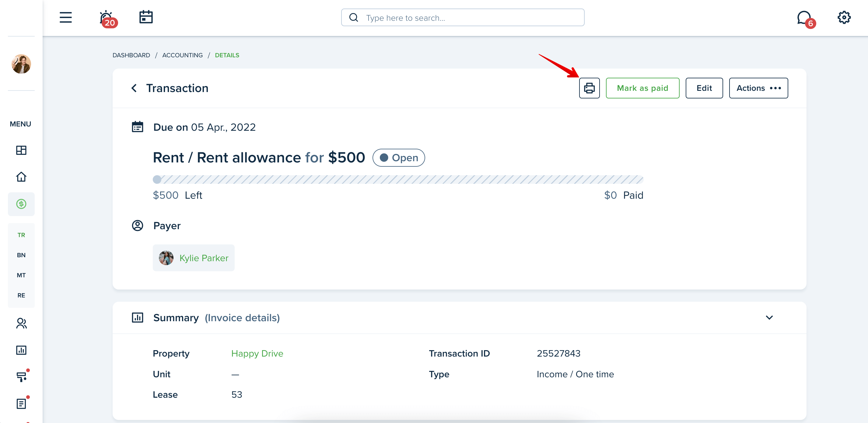Open the dashboard grid sidebar icon
This screenshot has height=423, width=868.
pos(21,150)
